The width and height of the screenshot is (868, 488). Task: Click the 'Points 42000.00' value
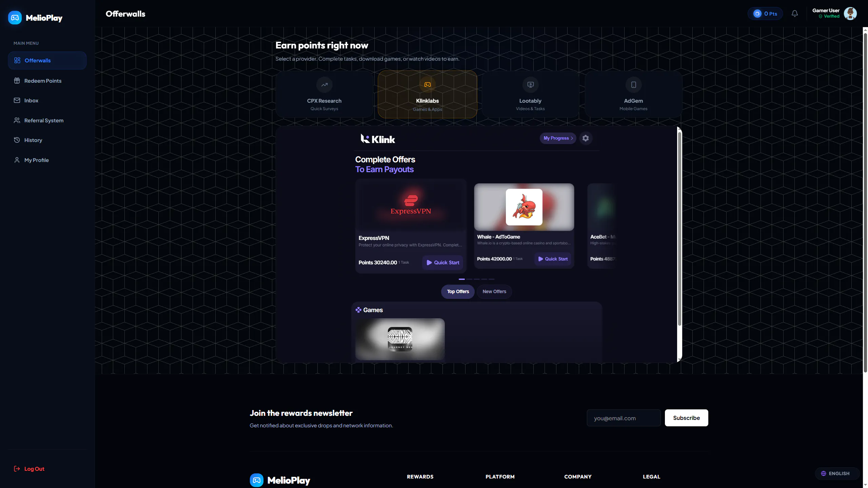(494, 259)
